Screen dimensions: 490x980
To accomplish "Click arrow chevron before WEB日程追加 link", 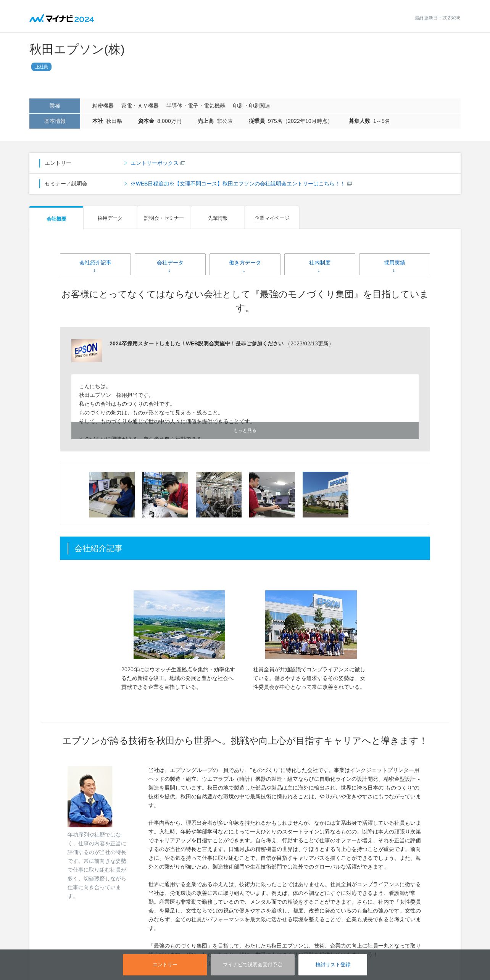I will (126, 184).
